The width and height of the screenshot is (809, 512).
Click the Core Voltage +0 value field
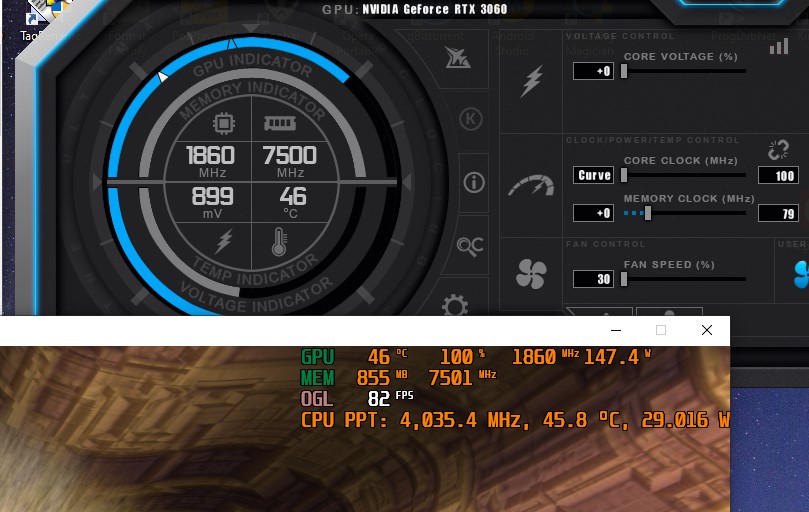593,71
